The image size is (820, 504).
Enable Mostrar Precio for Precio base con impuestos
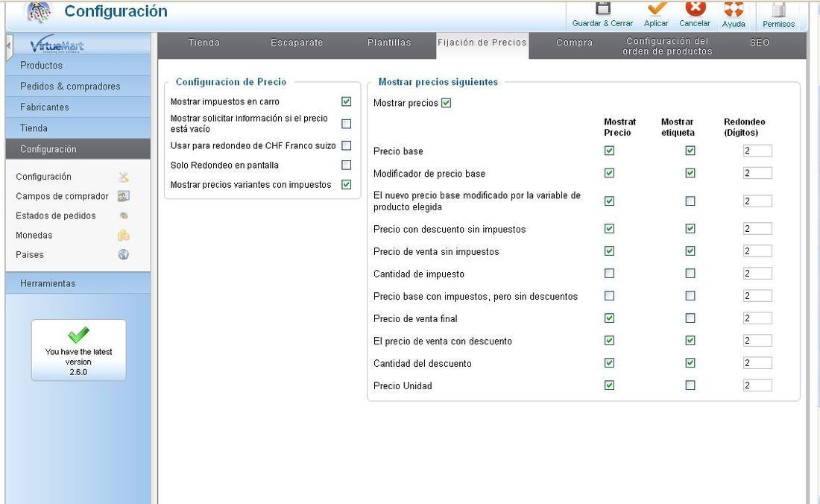[609, 296]
